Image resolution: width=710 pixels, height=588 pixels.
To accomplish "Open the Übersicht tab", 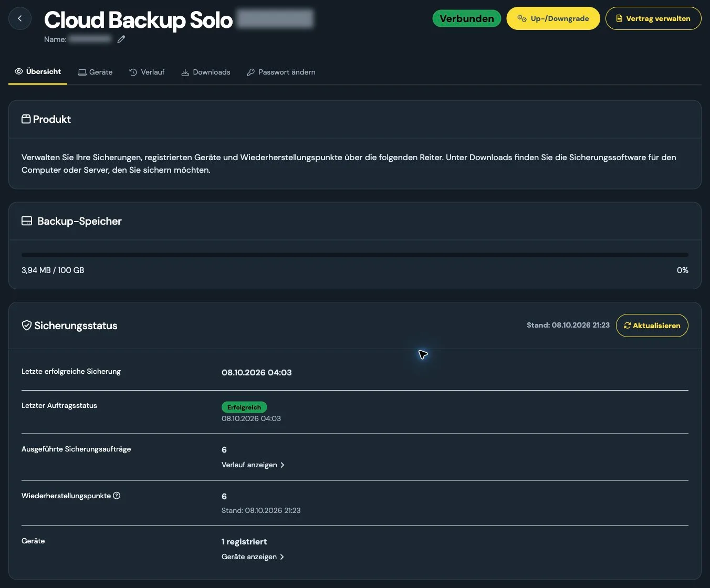I will tap(38, 72).
